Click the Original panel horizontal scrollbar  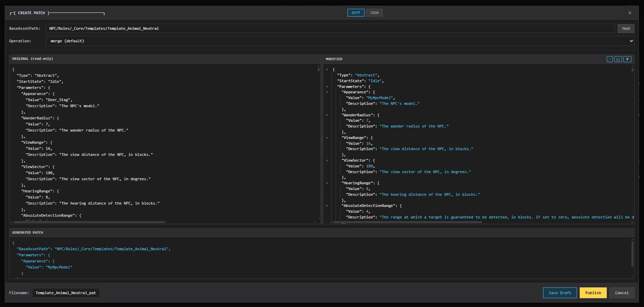(x=89, y=222)
